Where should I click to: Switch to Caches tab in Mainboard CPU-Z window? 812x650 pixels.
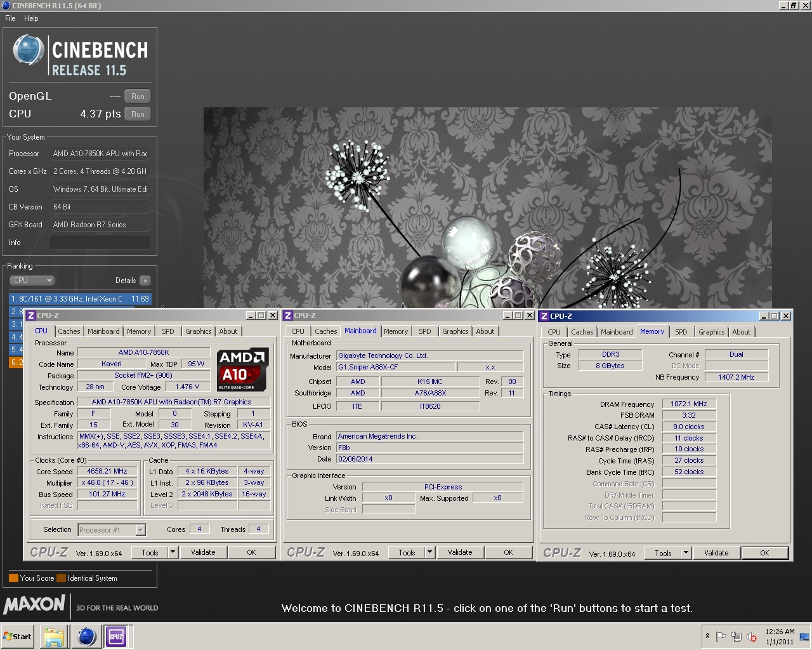(x=326, y=331)
